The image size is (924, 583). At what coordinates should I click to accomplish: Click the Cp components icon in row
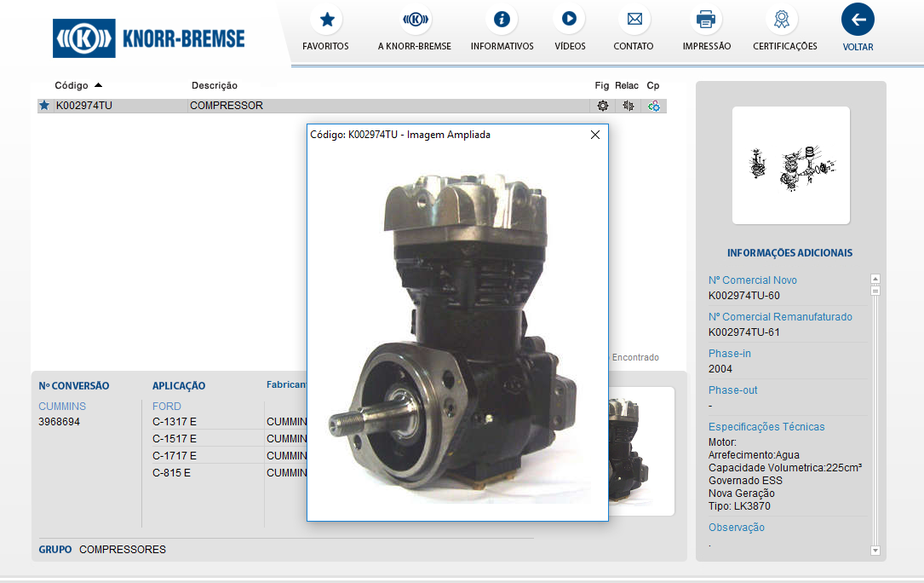(x=653, y=106)
